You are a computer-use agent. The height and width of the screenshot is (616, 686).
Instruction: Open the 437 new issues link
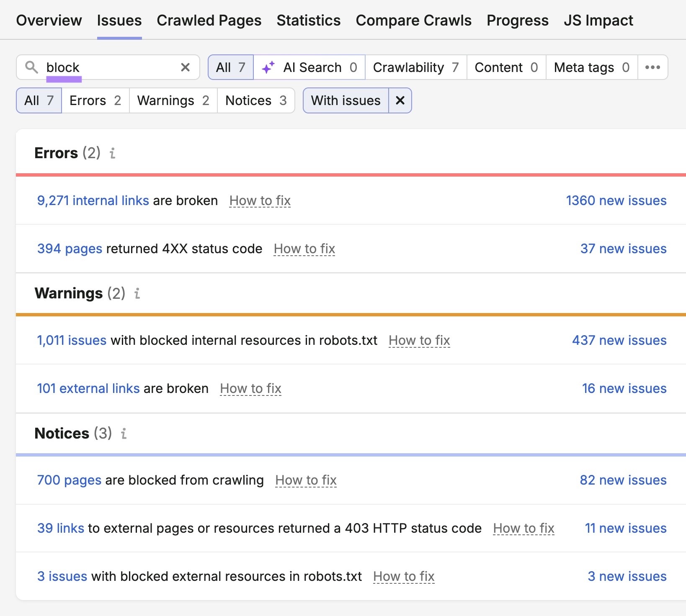click(619, 340)
